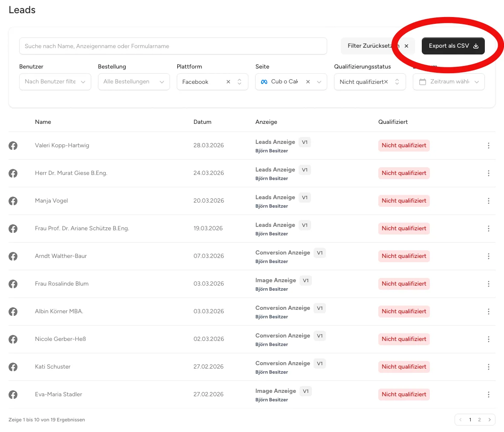Go to next page arrow

tap(489, 420)
